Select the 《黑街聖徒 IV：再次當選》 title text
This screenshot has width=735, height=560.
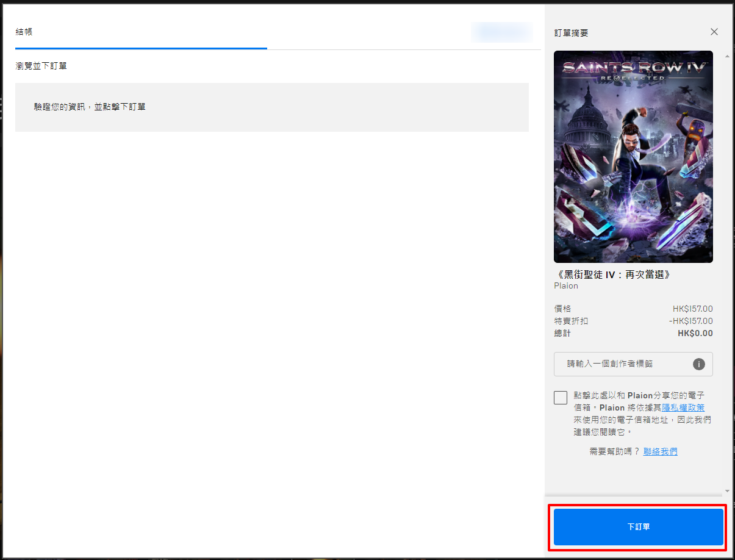click(614, 275)
